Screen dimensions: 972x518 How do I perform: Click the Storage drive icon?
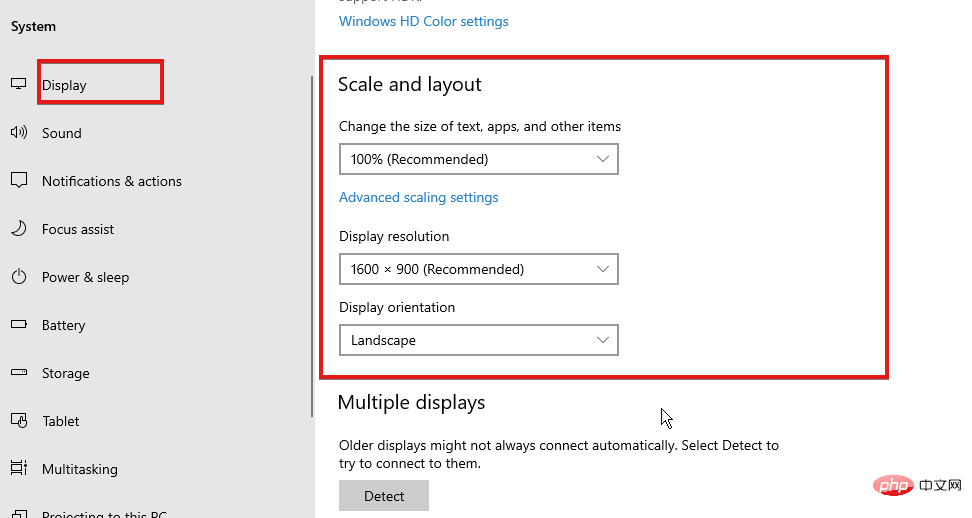click(x=19, y=372)
